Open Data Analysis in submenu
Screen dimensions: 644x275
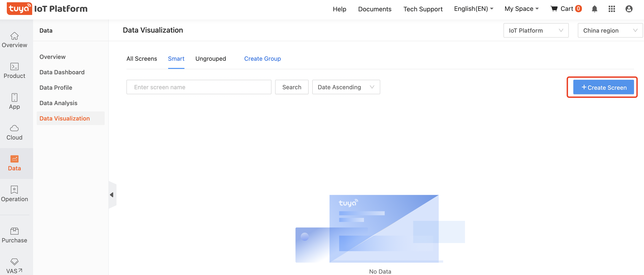coord(58,103)
